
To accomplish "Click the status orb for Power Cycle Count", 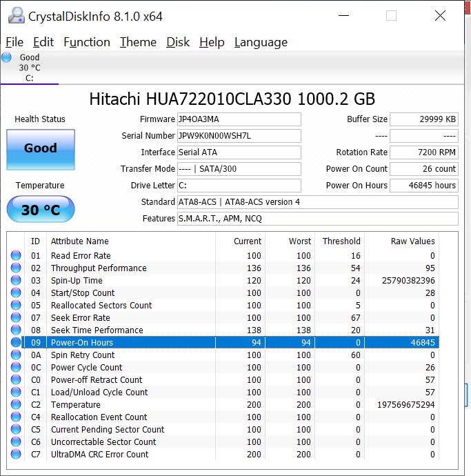I will (x=16, y=367).
